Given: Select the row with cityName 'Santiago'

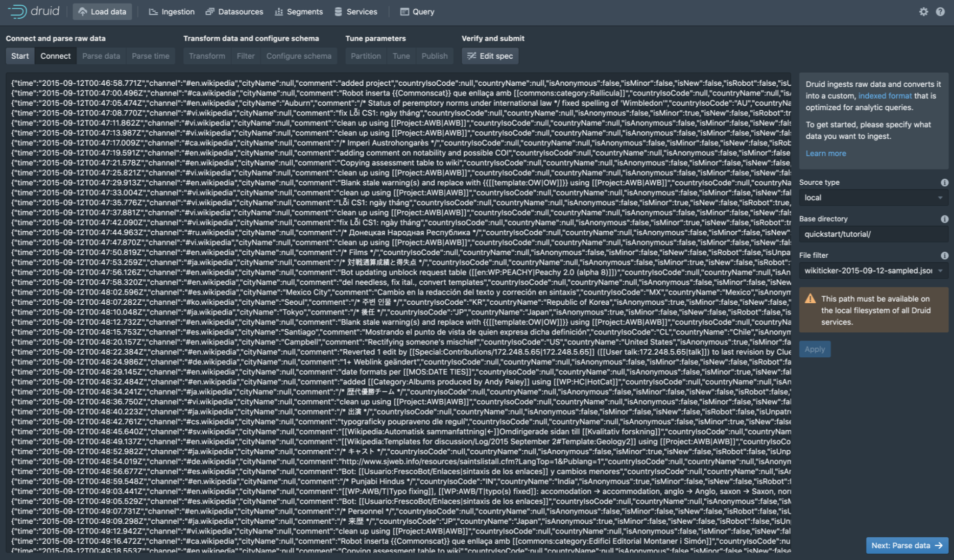Looking at the screenshot, I should [401, 332].
